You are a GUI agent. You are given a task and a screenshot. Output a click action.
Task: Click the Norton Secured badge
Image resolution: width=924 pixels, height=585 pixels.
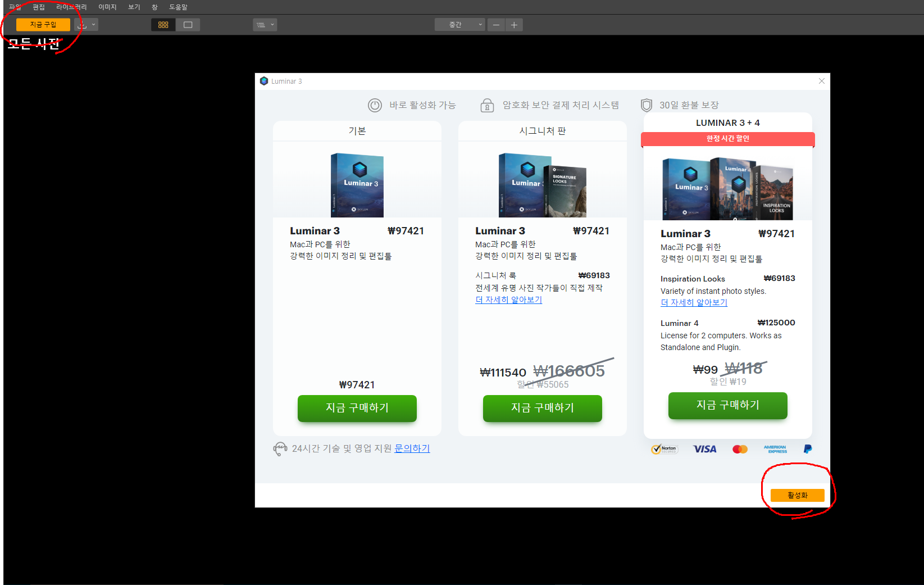pos(664,449)
